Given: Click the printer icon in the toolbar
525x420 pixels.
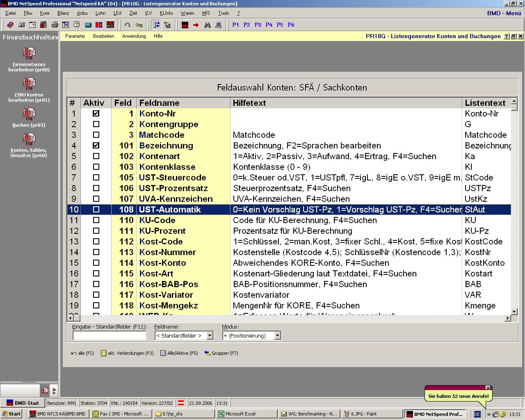Looking at the screenshot, I should pyautogui.click(x=55, y=25).
